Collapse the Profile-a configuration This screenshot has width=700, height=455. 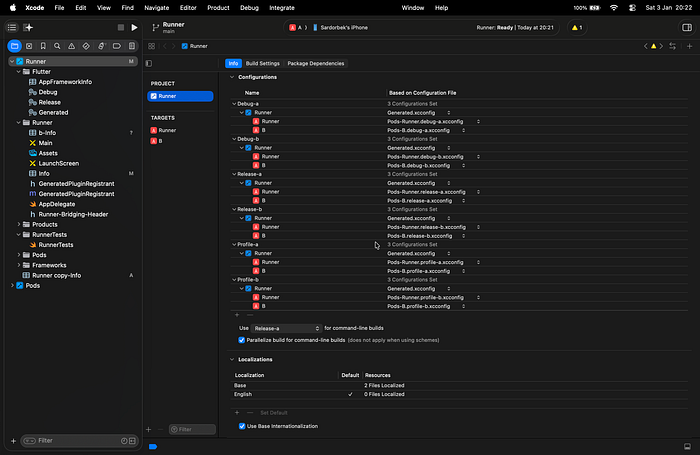coord(234,245)
